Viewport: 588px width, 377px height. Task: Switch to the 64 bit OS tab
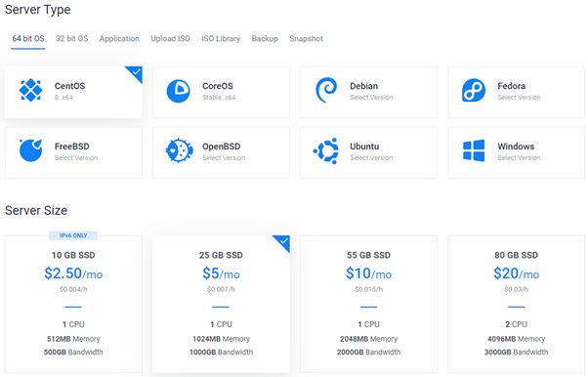pyautogui.click(x=28, y=39)
